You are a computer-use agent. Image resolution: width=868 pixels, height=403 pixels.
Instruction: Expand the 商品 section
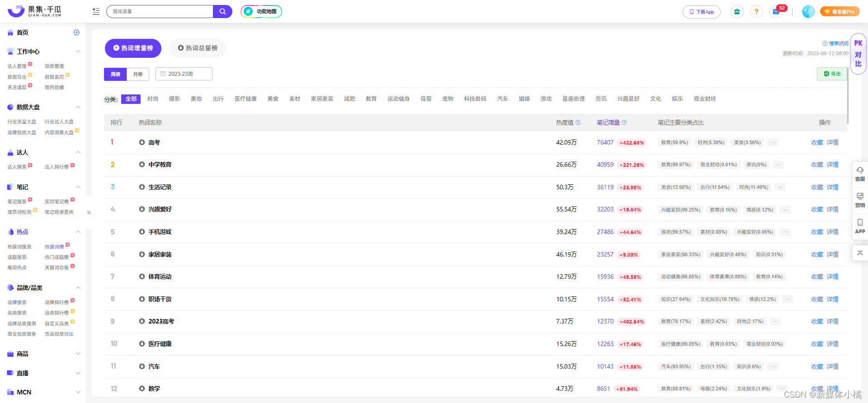click(78, 354)
